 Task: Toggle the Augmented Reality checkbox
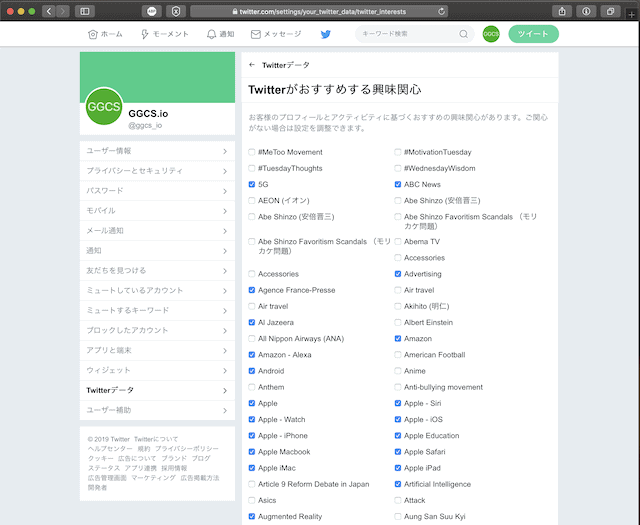coord(252,516)
